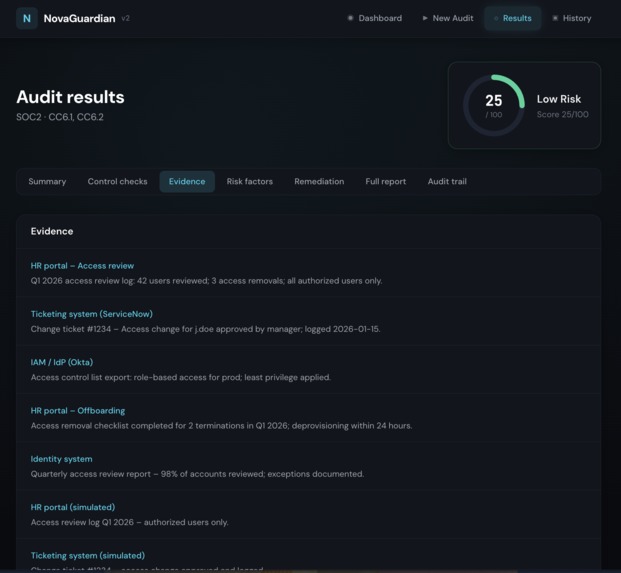This screenshot has width=621, height=573.
Task: Open HR portal (simulated) evidence
Action: coord(72,507)
